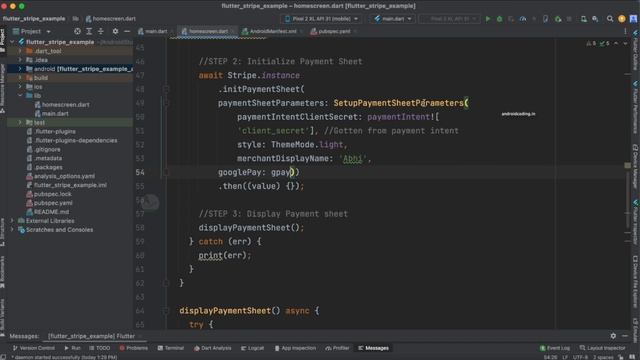Screen dimensions: 640x360
Task: Open editor tabs more-options menu
Action: coord(625,31)
